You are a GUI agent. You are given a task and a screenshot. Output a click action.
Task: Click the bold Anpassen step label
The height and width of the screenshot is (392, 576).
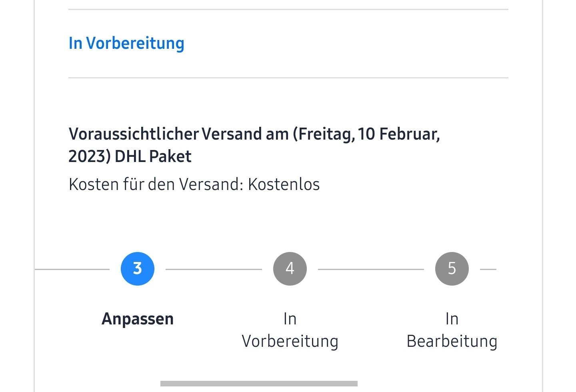(x=138, y=319)
